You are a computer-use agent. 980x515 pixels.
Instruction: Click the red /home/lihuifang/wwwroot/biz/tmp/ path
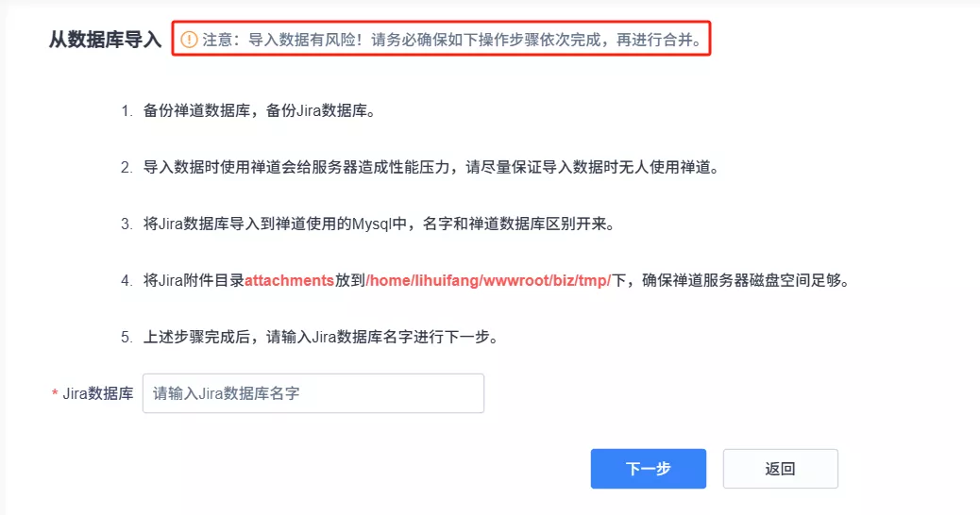[x=488, y=281]
